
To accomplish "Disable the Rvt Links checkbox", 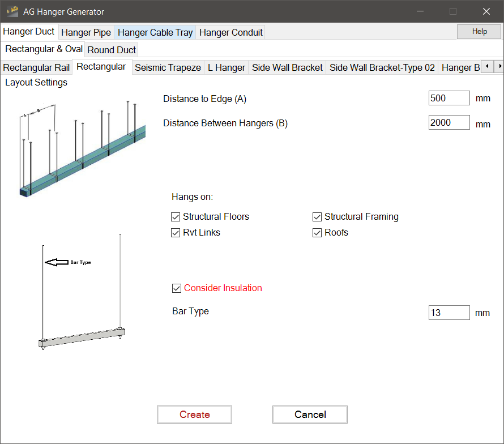I will point(176,233).
